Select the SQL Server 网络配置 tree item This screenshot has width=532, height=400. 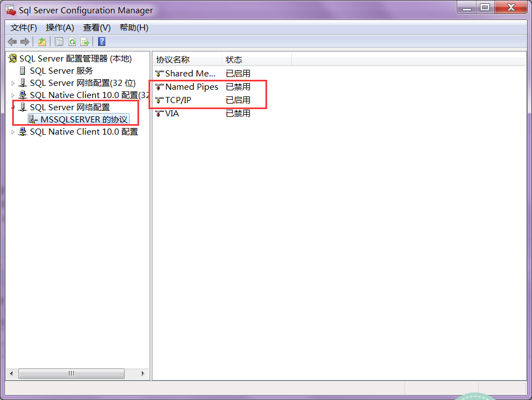click(x=70, y=107)
